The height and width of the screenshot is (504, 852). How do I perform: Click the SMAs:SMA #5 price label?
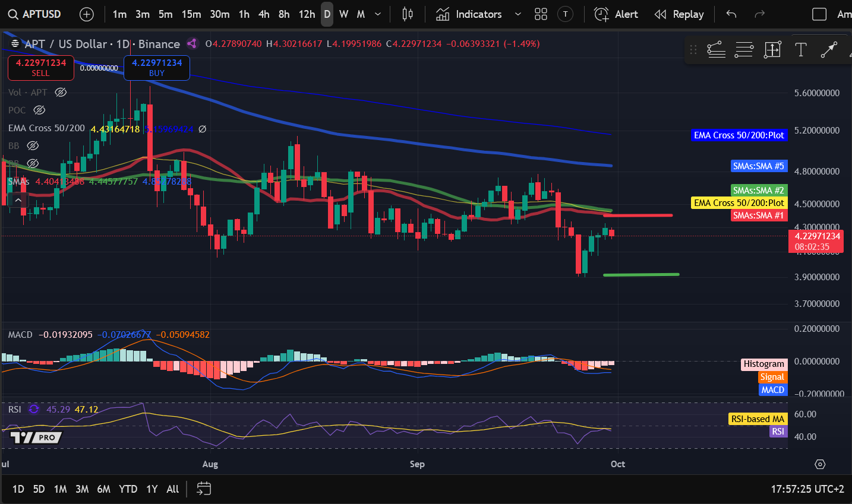coord(759,166)
